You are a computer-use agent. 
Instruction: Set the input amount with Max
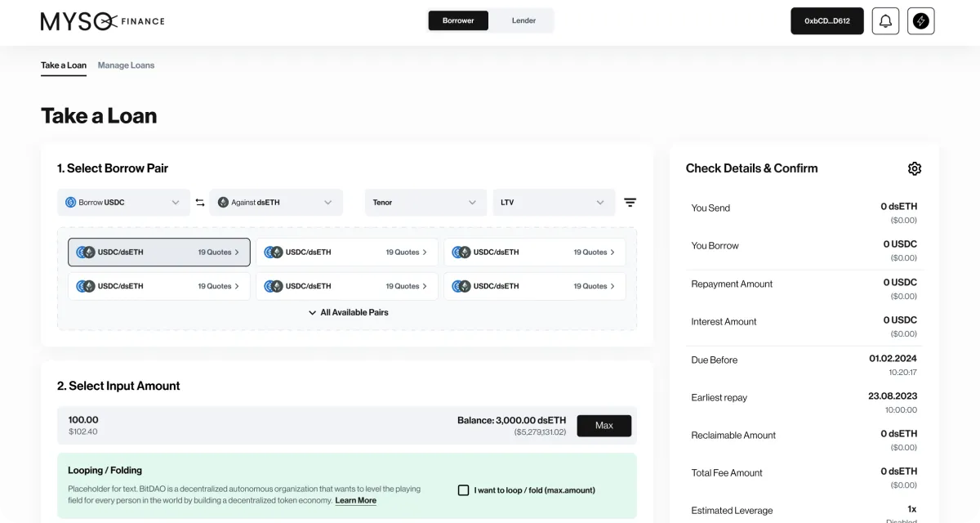[604, 426]
